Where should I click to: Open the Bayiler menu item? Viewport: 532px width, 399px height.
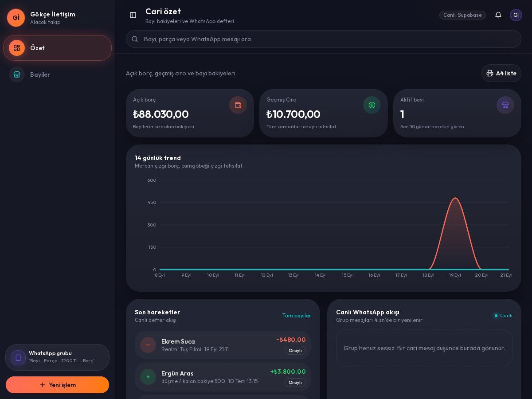tap(58, 74)
